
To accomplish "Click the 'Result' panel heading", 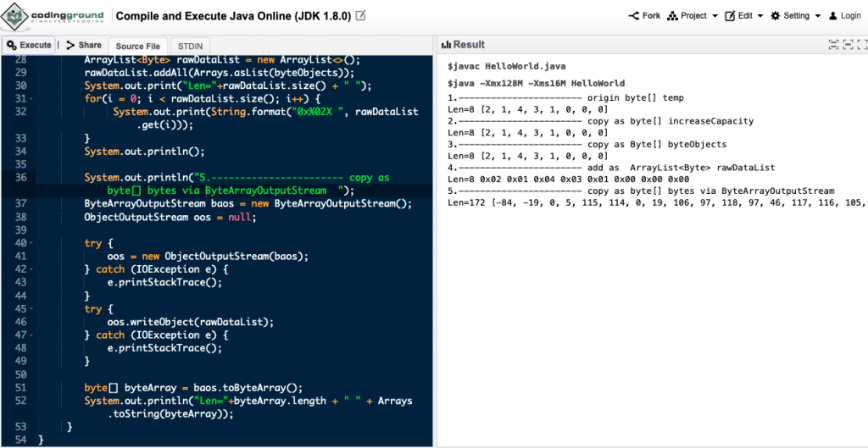I will [468, 45].
